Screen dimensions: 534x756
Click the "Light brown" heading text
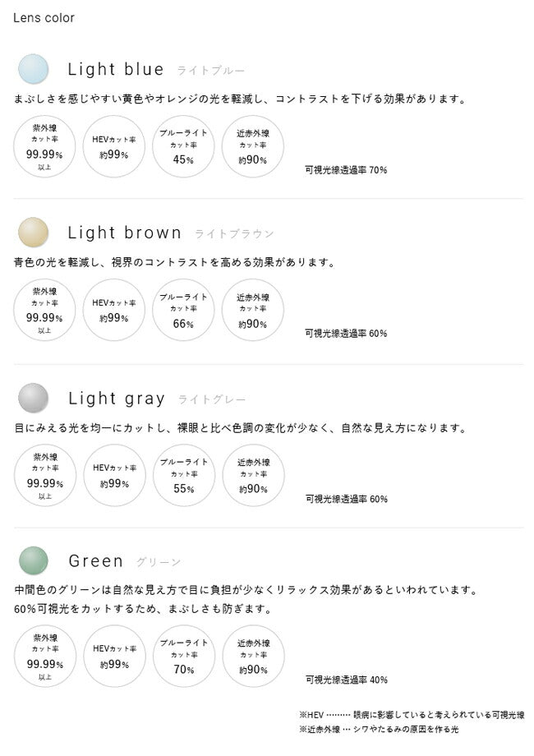click(x=125, y=233)
